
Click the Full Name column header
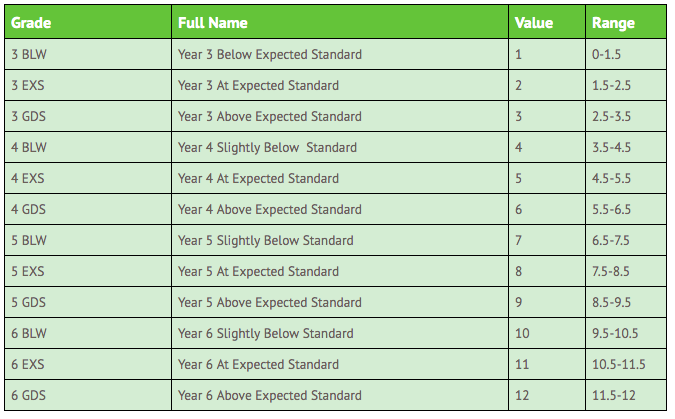[x=213, y=23]
